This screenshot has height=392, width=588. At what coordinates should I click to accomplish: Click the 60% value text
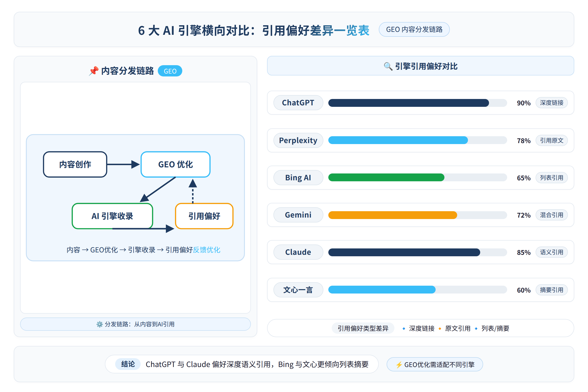524,290
